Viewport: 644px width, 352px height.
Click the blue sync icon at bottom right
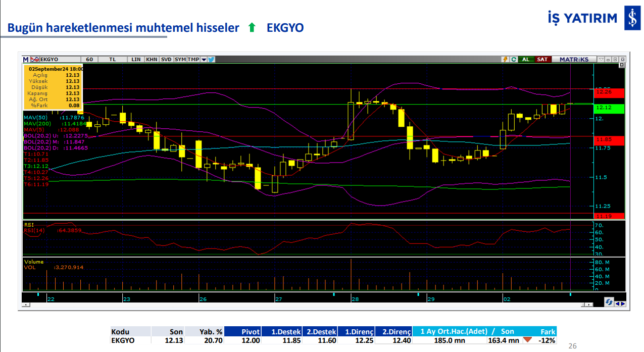coord(609,302)
